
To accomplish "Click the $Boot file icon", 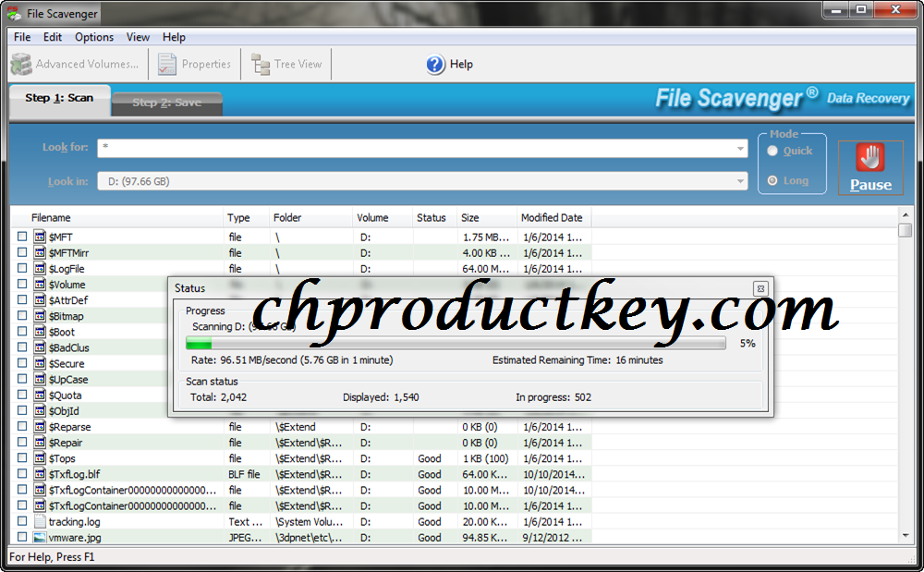I will [40, 332].
